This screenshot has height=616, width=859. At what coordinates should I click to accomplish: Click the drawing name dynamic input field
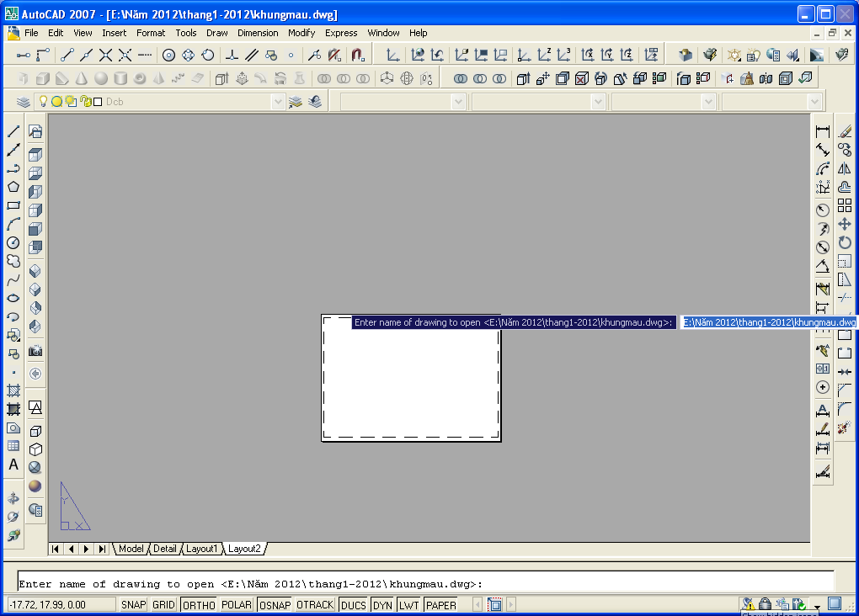(x=769, y=322)
